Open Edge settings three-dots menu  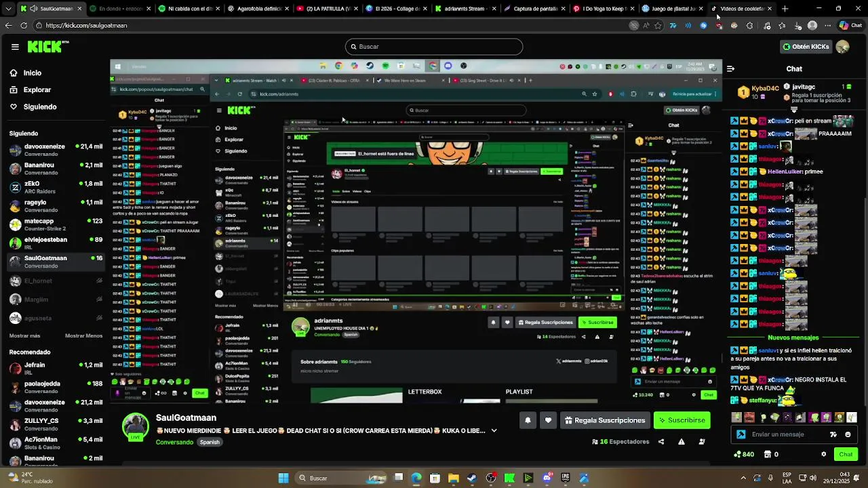[x=827, y=26]
